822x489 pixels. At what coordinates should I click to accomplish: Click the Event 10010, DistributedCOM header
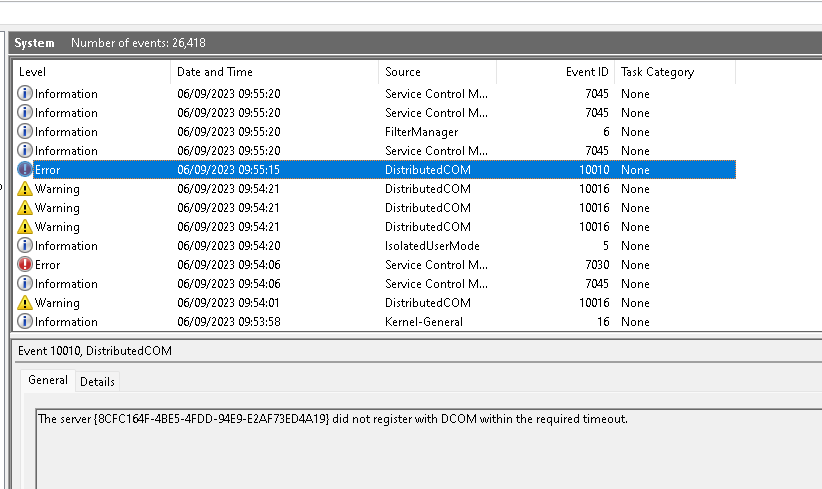(95, 351)
